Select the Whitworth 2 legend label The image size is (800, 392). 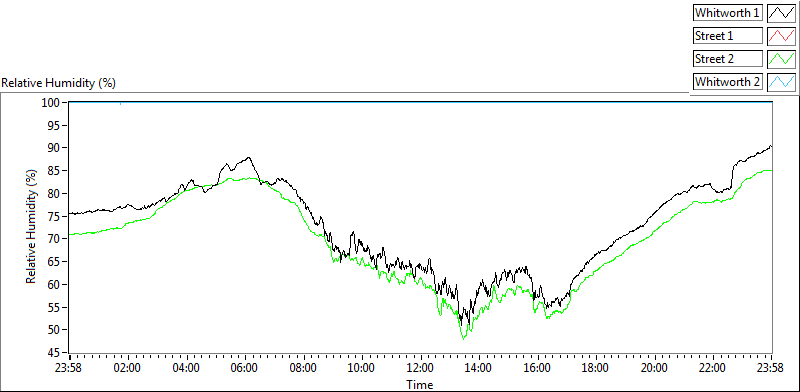728,82
